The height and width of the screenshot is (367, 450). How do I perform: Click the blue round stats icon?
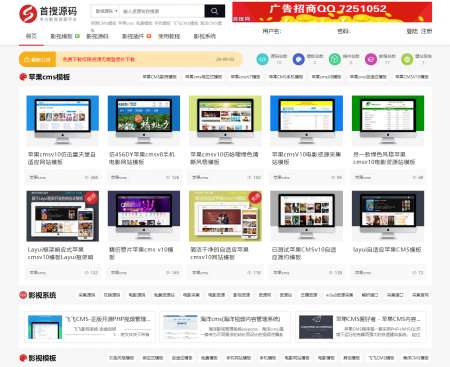click(299, 59)
